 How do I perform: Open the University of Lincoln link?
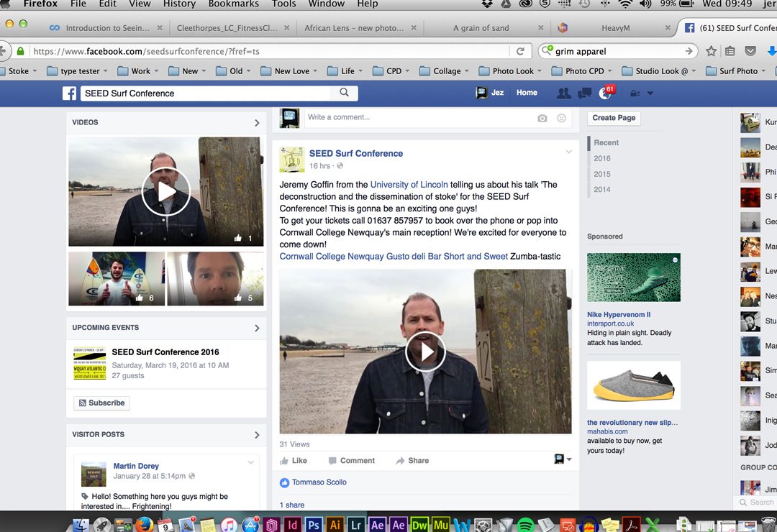409,185
